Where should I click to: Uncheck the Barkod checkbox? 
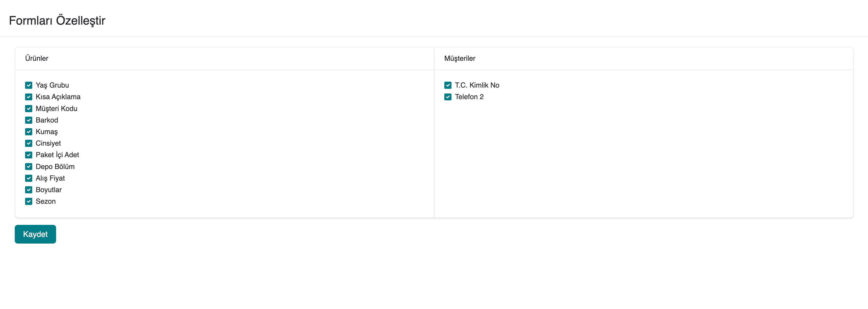tap(29, 120)
